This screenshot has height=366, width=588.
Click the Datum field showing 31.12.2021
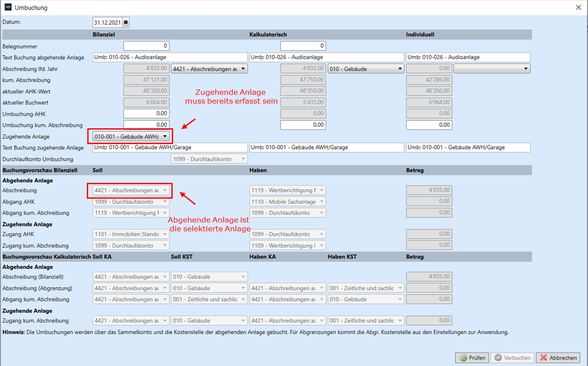click(107, 22)
